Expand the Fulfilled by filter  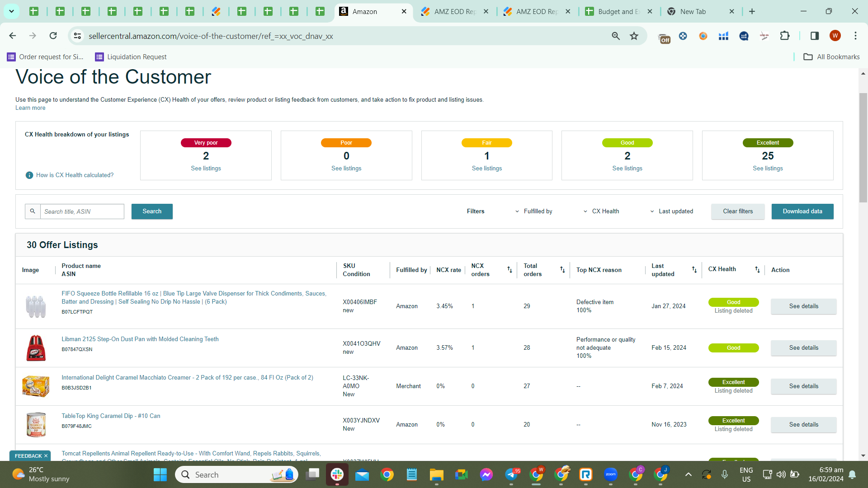(x=533, y=211)
